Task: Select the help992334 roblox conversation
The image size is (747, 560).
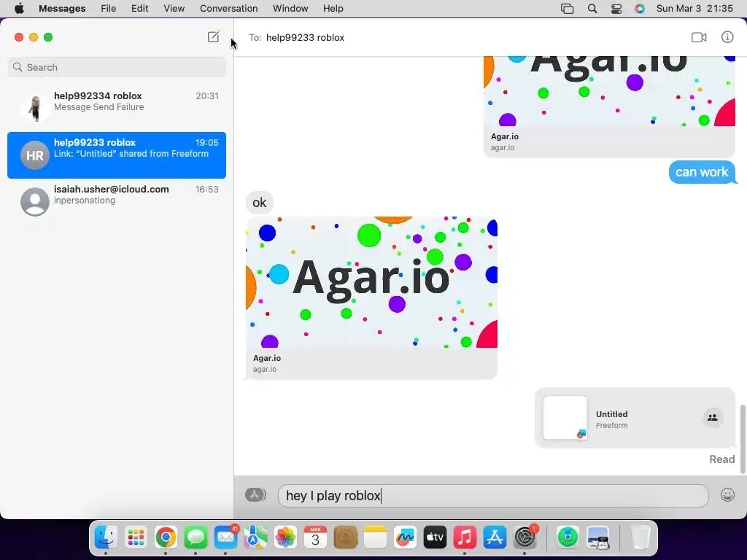Action: [x=117, y=108]
